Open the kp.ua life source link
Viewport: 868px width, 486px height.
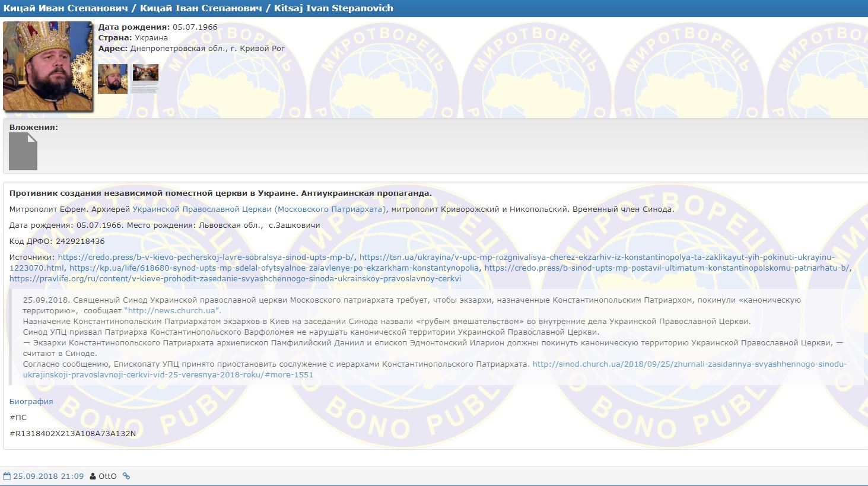click(274, 268)
